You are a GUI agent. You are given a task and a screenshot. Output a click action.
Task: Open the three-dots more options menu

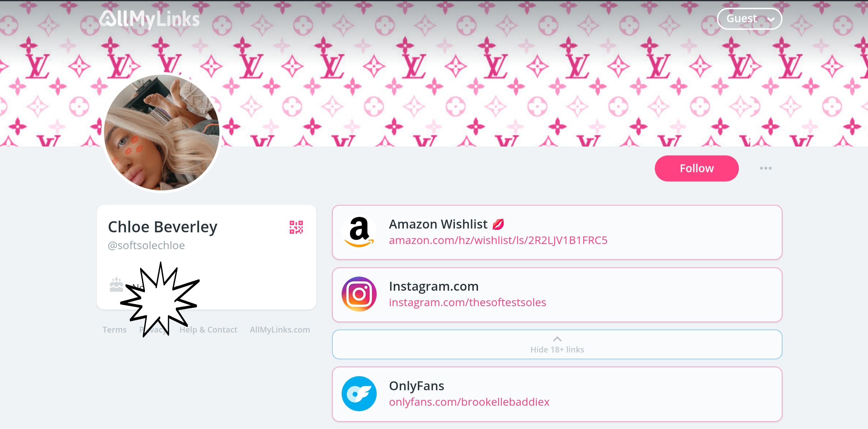(765, 168)
